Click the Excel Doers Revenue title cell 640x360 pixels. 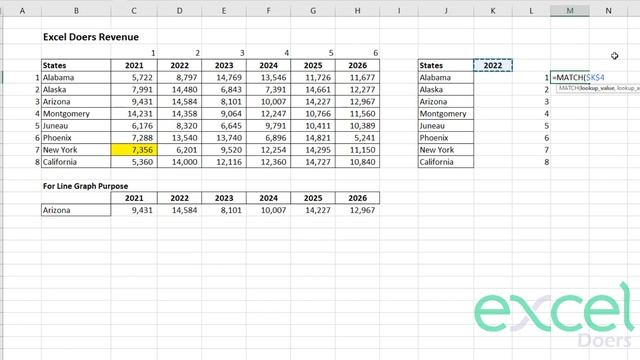[91, 37]
